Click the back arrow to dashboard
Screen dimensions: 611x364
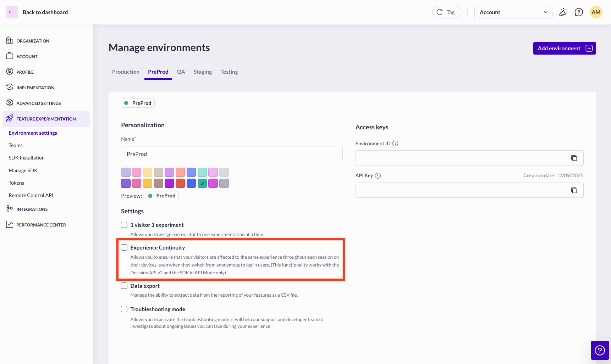point(12,12)
